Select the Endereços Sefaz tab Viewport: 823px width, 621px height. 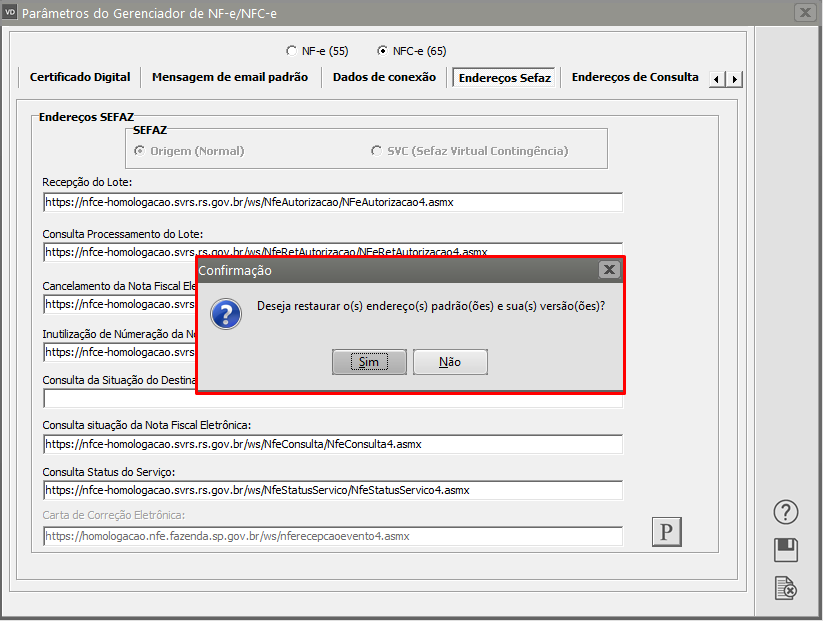pos(504,78)
